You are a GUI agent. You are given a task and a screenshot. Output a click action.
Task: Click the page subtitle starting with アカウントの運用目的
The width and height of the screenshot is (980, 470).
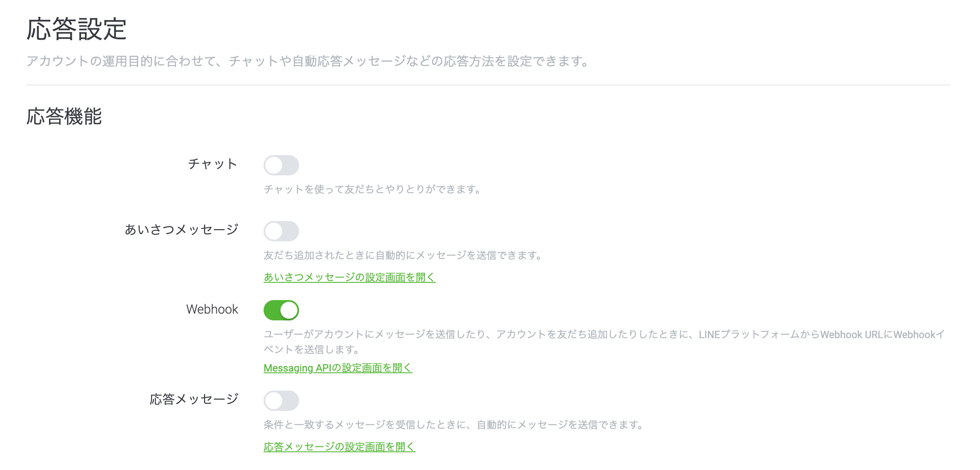coord(308,61)
